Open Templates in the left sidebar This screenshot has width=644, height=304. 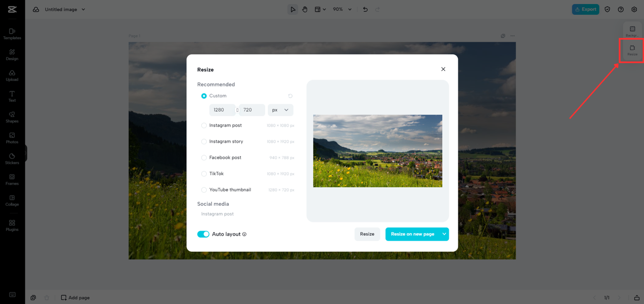click(x=12, y=34)
